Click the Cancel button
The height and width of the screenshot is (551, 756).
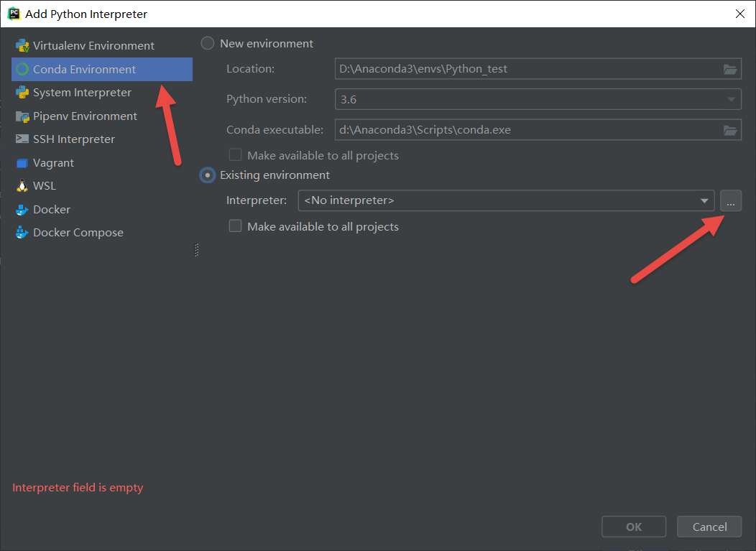pos(709,527)
